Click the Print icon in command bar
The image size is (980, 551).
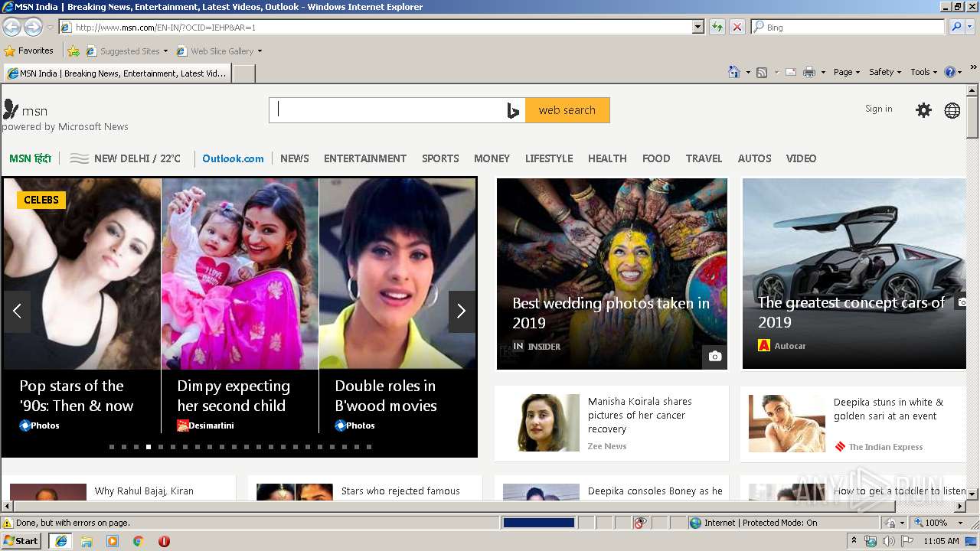pyautogui.click(x=809, y=72)
